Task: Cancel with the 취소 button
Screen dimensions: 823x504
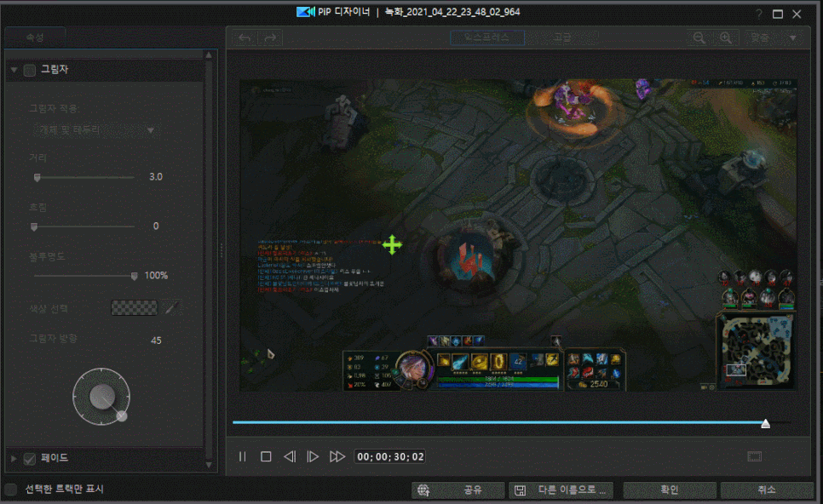Action: click(766, 490)
